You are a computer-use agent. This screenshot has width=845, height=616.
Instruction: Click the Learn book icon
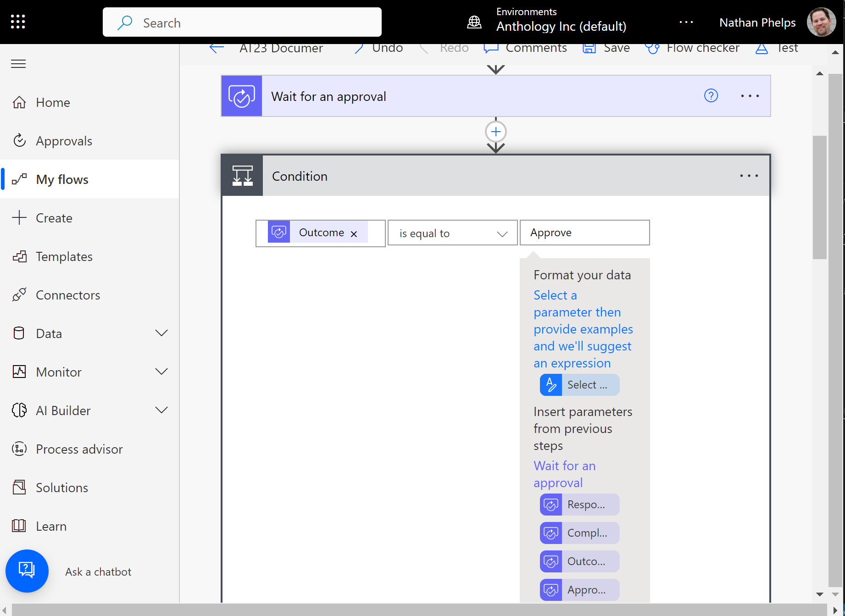[x=19, y=526]
